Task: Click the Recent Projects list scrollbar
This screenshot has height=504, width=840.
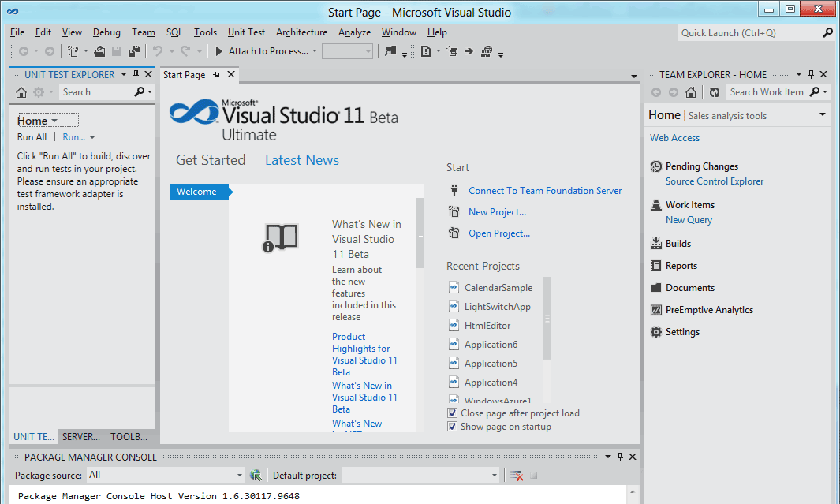Action: (547, 319)
